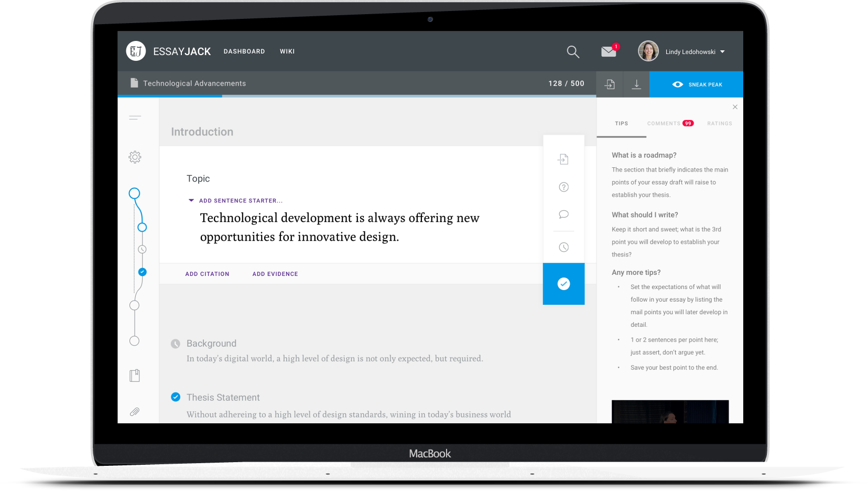Select the fifth gray outline node
868x491 pixels.
pos(134,305)
